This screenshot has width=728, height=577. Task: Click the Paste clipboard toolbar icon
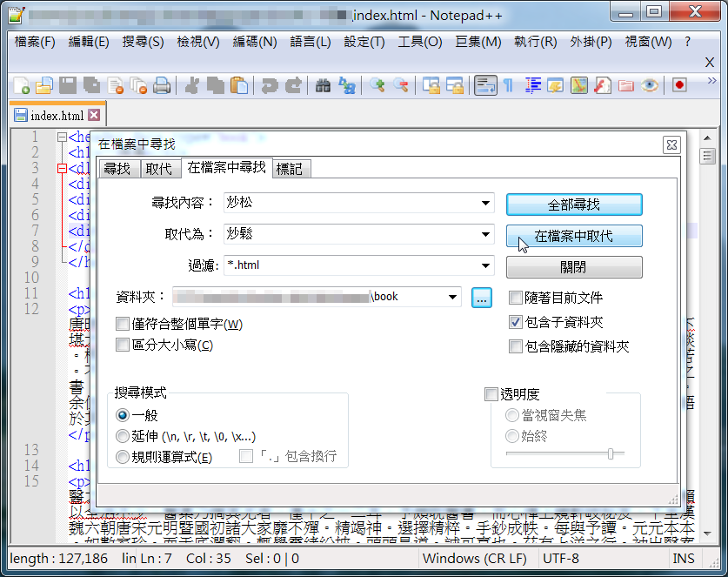[x=238, y=85]
